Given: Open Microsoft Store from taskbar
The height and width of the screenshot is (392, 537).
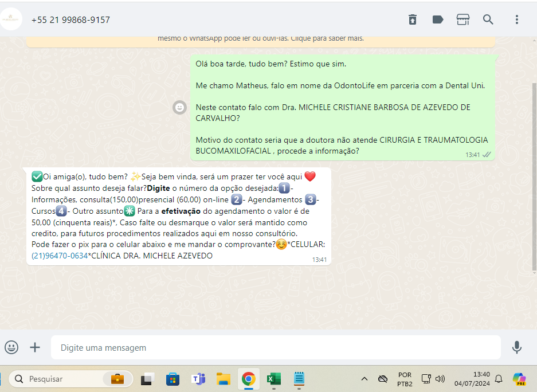Looking at the screenshot, I should (x=173, y=379).
